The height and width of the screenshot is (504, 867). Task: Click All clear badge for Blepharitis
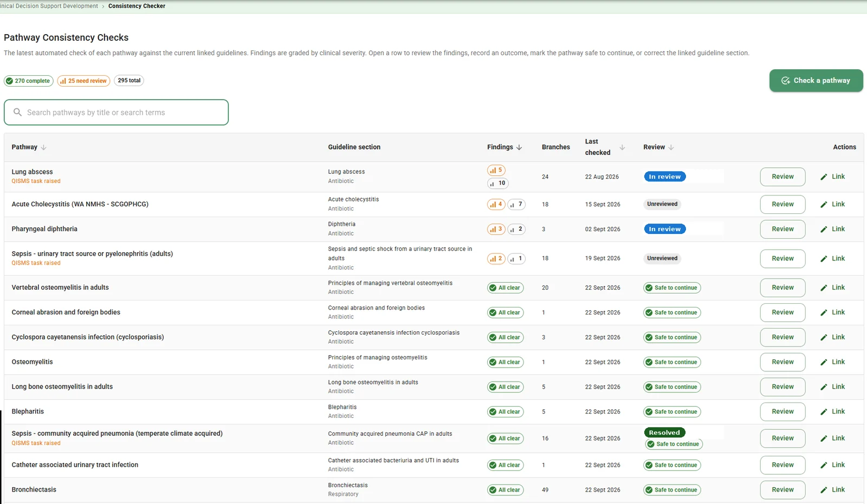pyautogui.click(x=505, y=412)
